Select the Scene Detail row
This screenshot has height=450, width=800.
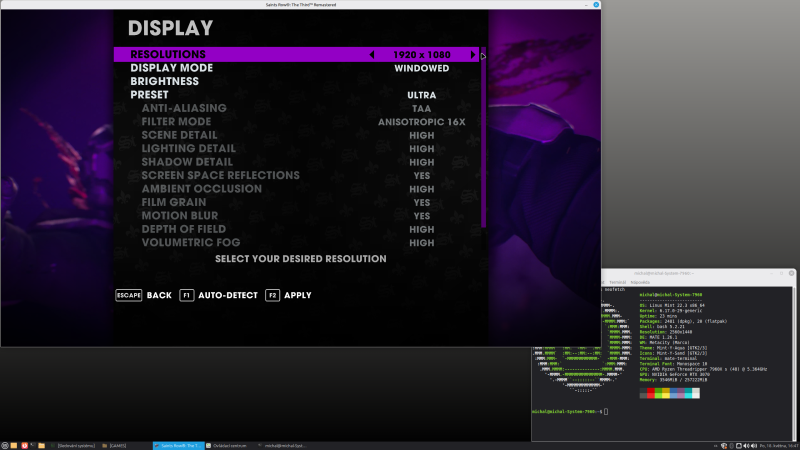(296, 135)
